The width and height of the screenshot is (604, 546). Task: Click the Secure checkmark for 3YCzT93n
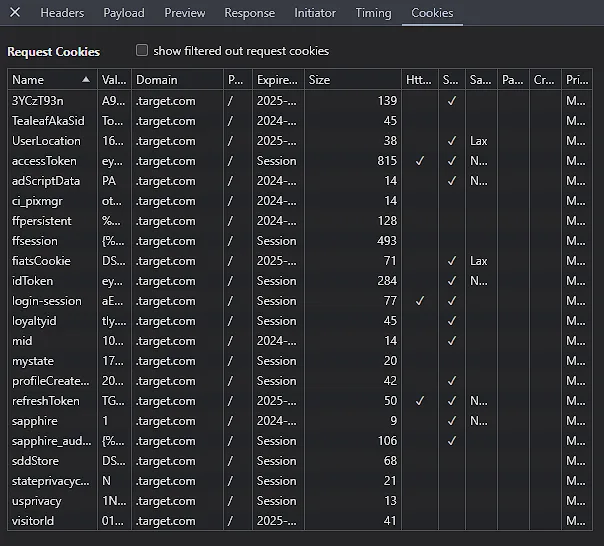[452, 101]
